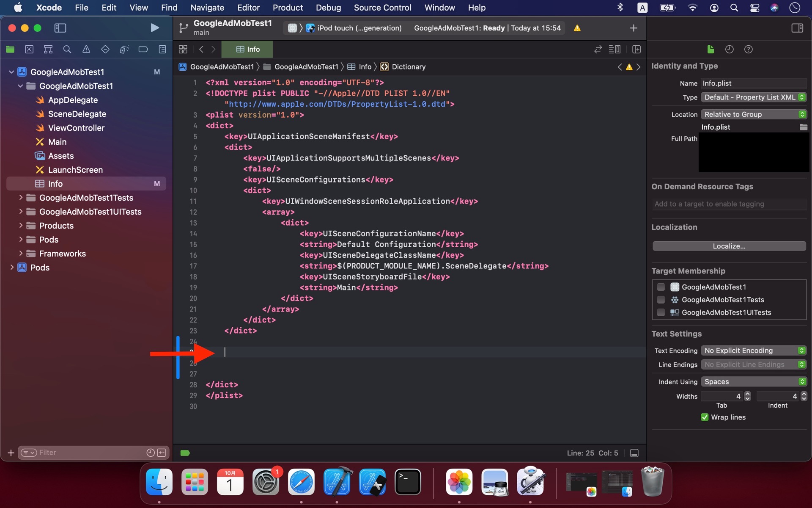The height and width of the screenshot is (508, 812).
Task: Expand the Frameworks folder
Action: (x=20, y=254)
